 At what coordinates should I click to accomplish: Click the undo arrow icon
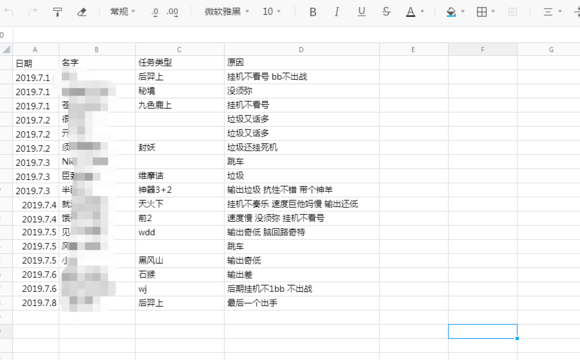point(8,12)
